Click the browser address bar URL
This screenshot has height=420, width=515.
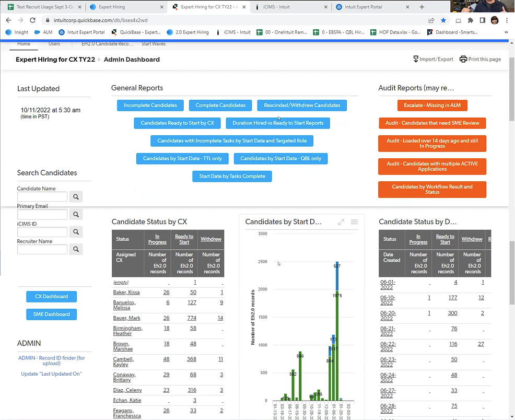(x=100, y=20)
